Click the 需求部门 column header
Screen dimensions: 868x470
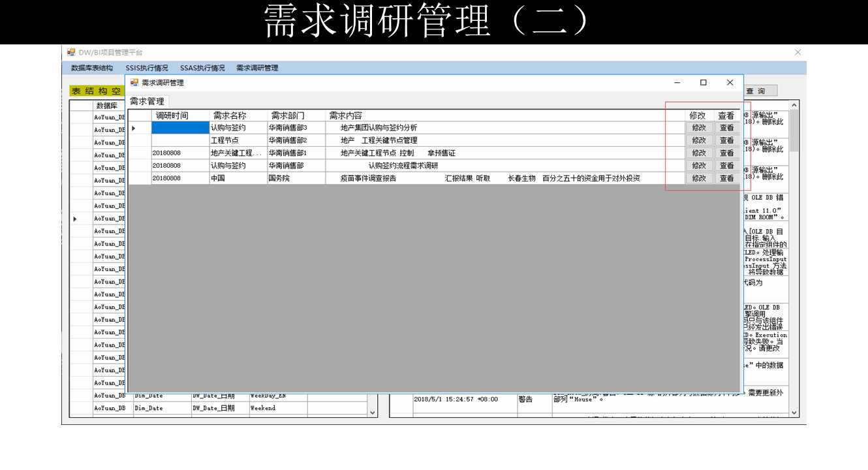[296, 116]
